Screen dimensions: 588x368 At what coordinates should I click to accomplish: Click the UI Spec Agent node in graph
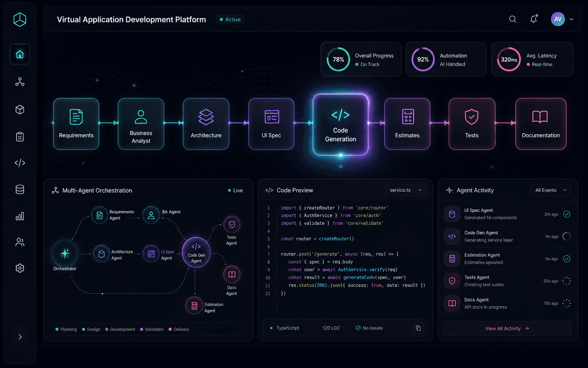point(151,254)
